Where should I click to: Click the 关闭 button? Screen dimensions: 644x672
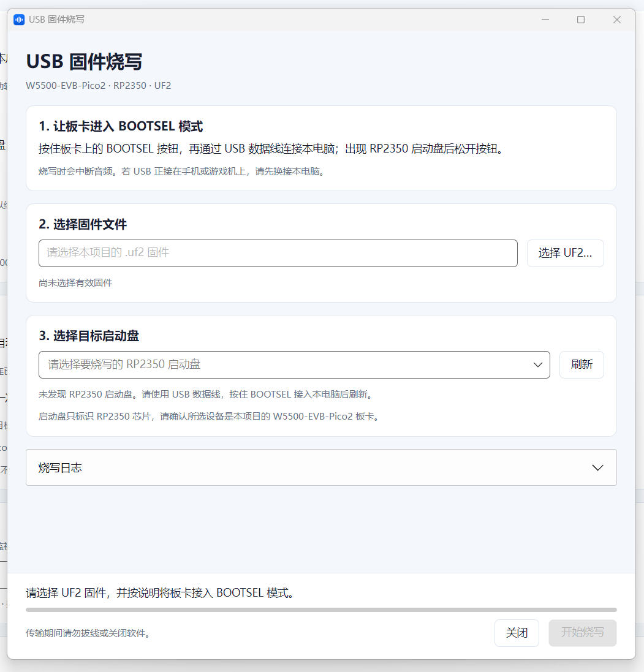pyautogui.click(x=517, y=633)
